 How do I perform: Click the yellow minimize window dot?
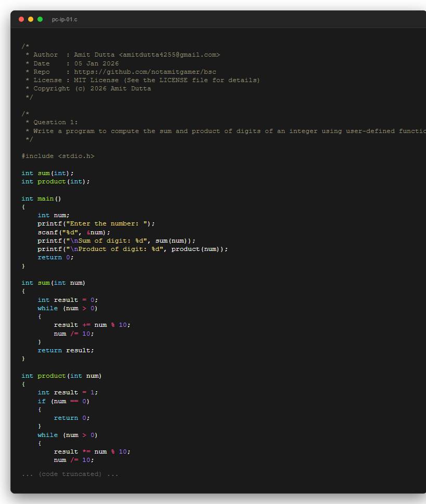[x=31, y=19]
